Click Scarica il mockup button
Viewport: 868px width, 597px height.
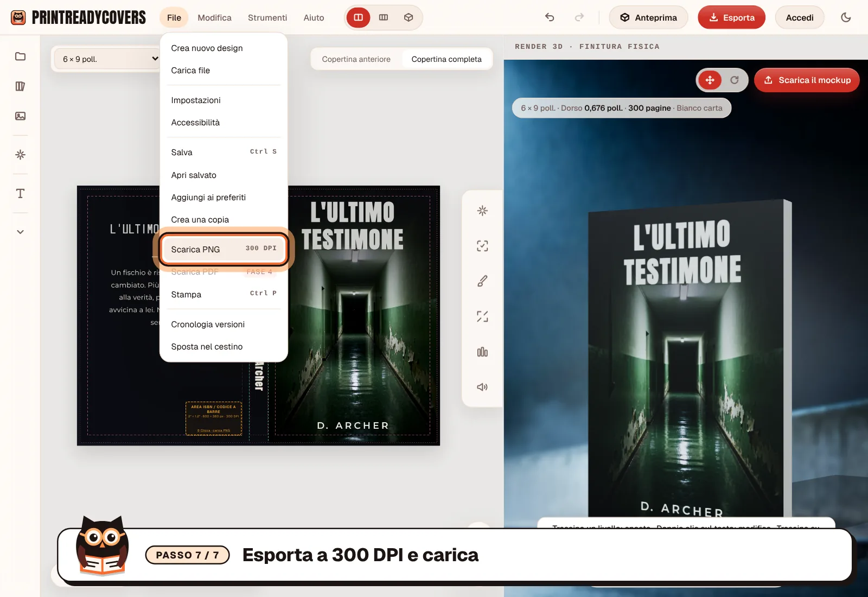pos(807,80)
